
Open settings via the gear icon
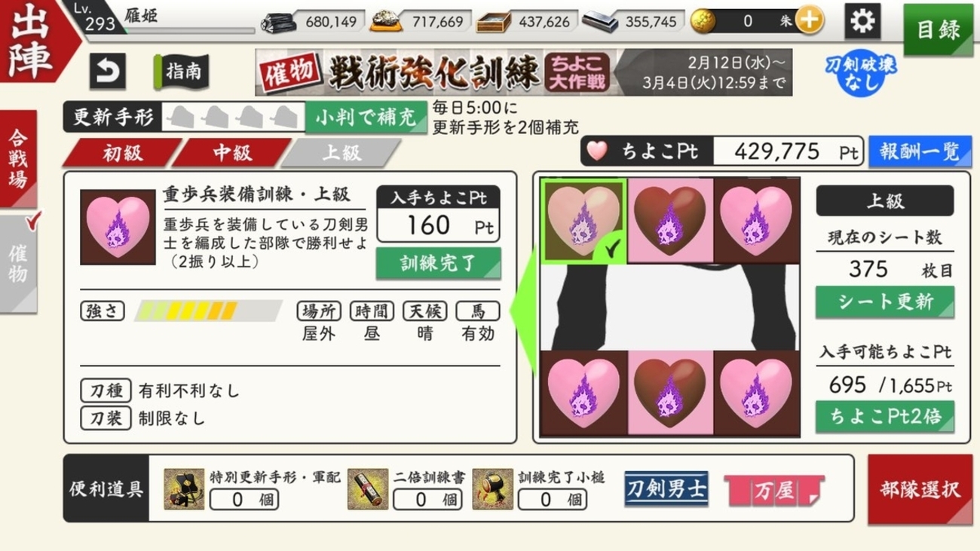click(862, 20)
